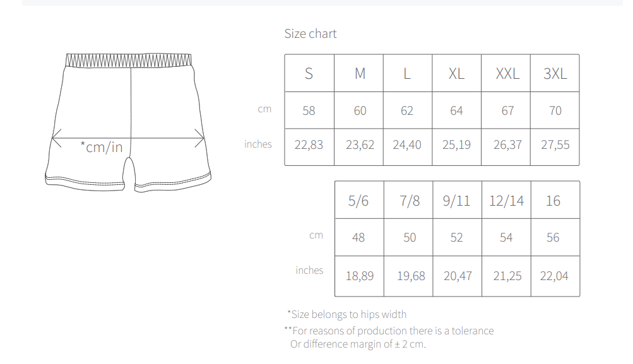Click the 16 kids size header
The image size is (633, 364).
553,201
